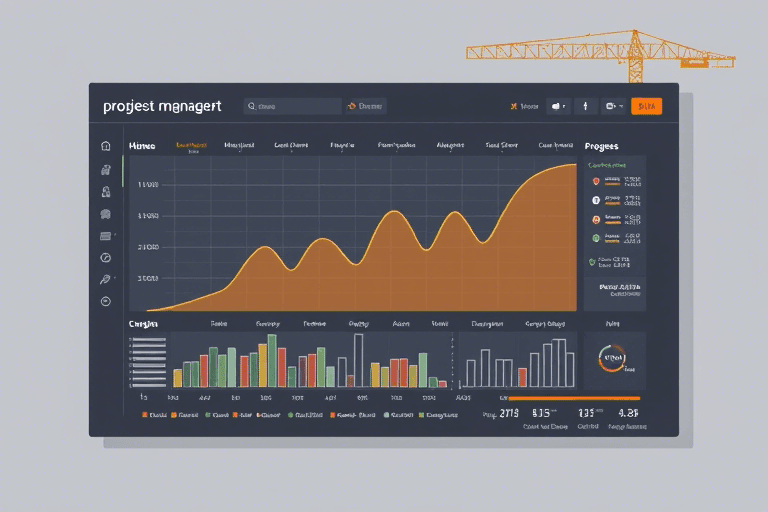Click the gauge icon in the sidebar
Viewport: 768px width, 512px height.
pyautogui.click(x=105, y=258)
